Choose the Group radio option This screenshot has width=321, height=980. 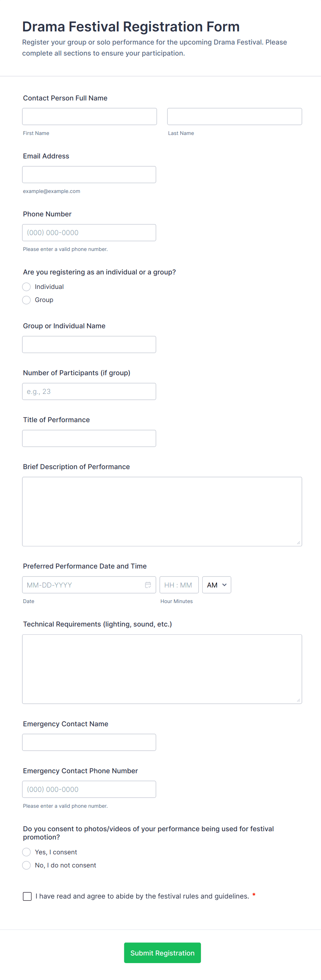click(x=26, y=300)
